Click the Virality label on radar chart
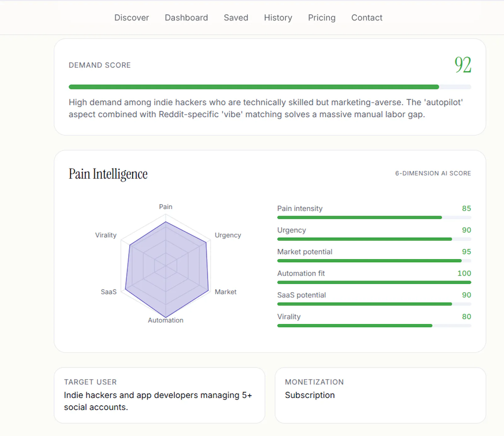 click(x=106, y=235)
